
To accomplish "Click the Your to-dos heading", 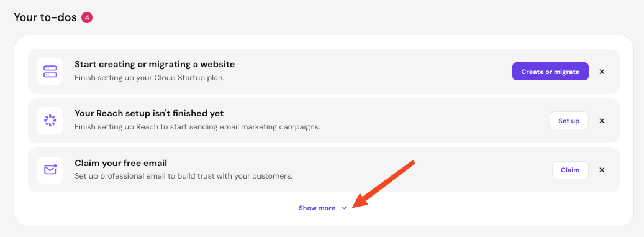I will pyautogui.click(x=45, y=17).
